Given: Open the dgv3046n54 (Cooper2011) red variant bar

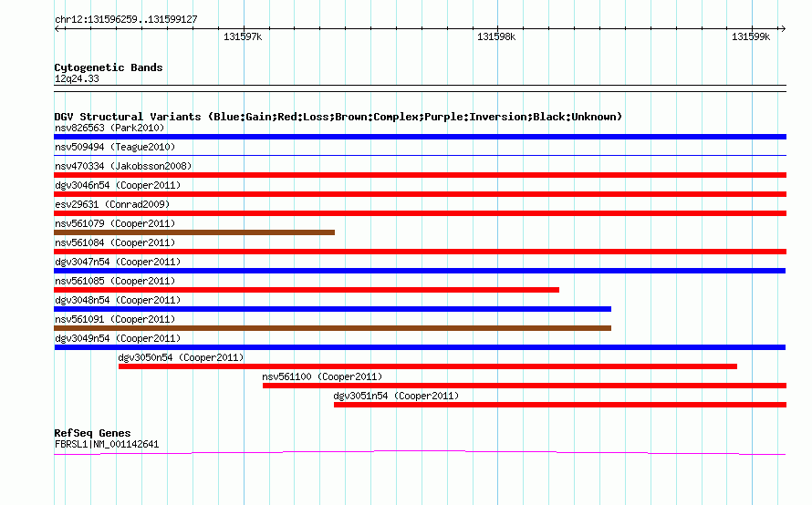Looking at the screenshot, I should [x=420, y=194].
